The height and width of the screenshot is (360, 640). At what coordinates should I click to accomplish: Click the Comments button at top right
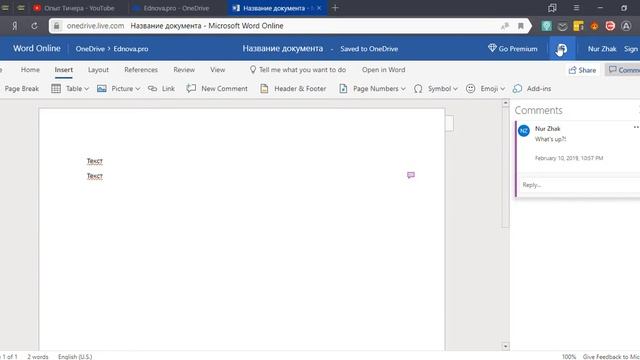[623, 70]
